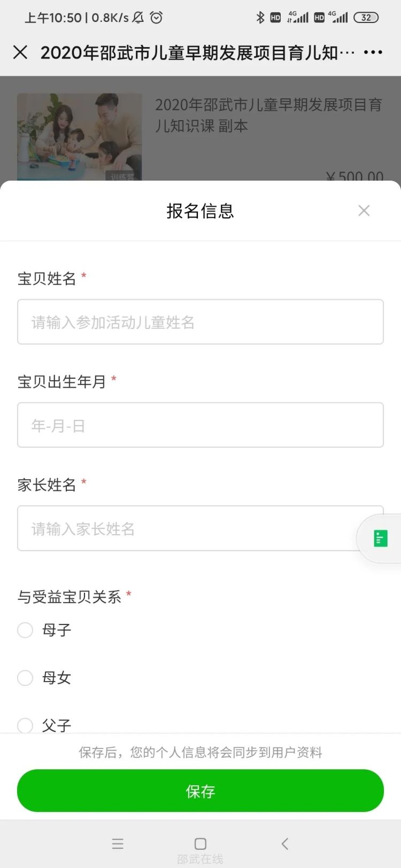This screenshot has width=401, height=868.
Task: Open the course cover thumbnail
Action: (80, 137)
